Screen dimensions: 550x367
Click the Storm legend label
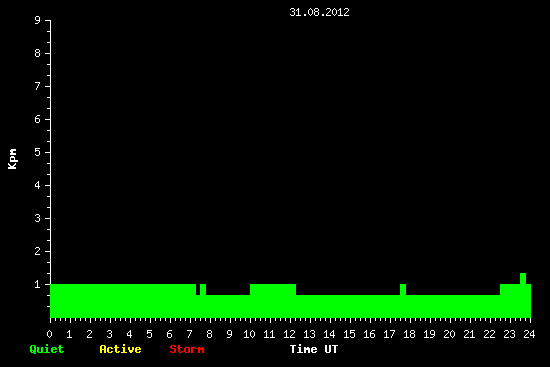click(187, 349)
